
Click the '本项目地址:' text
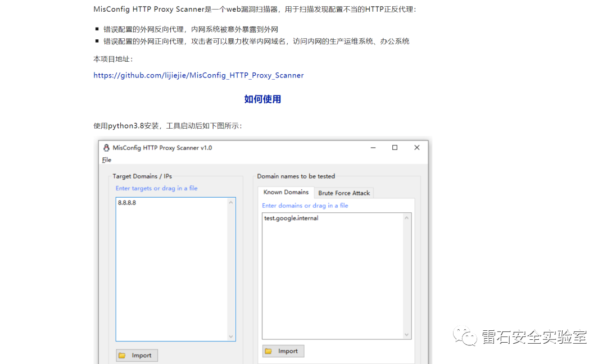tap(113, 59)
